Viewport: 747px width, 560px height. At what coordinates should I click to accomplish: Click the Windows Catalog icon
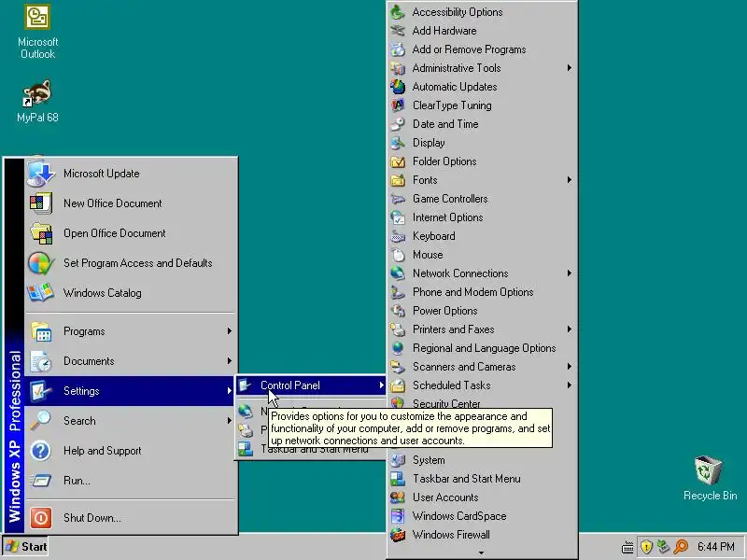coord(40,293)
